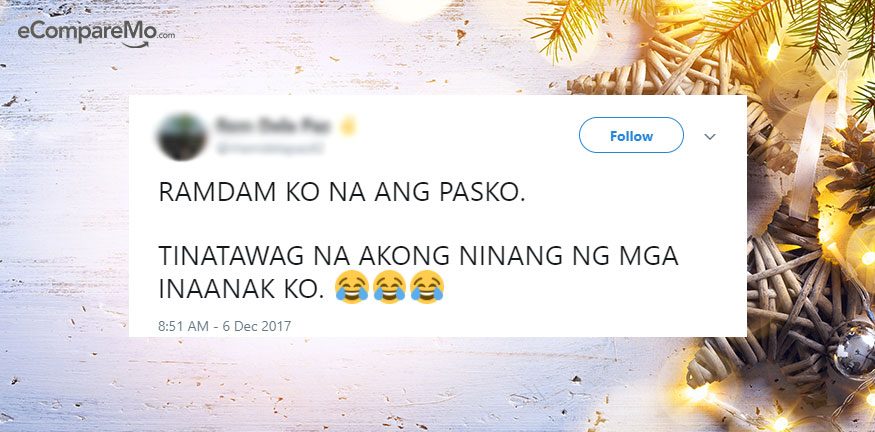Click the Follow button
Screen dimensions: 875x432
point(631,136)
